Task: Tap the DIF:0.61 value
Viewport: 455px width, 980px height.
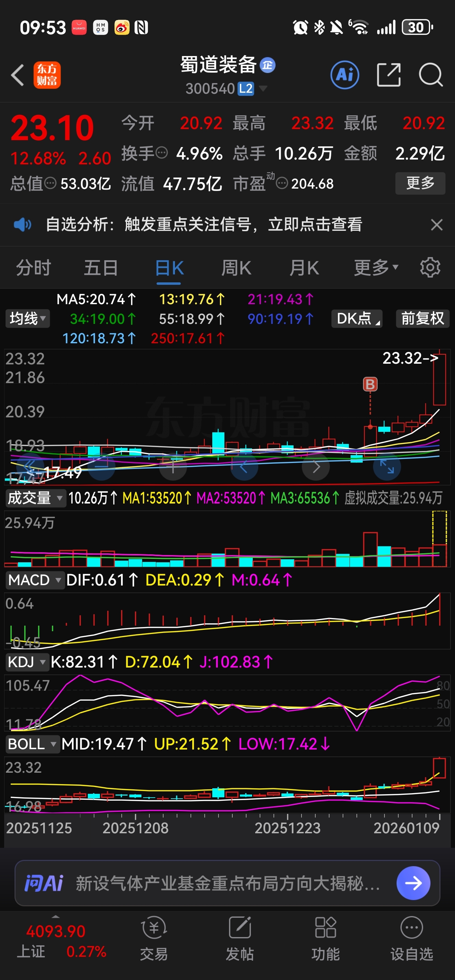Action: tap(102, 580)
